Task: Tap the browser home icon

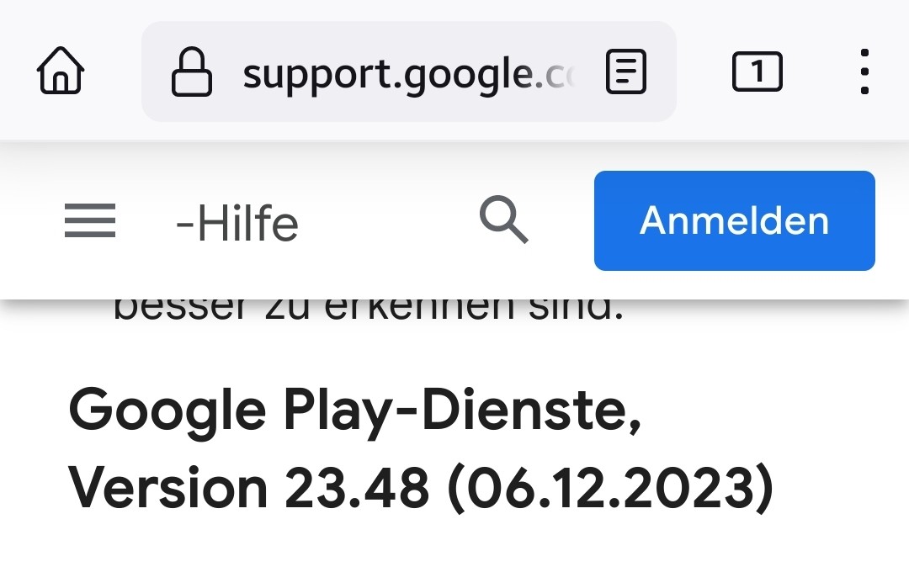Action: pos(61,71)
